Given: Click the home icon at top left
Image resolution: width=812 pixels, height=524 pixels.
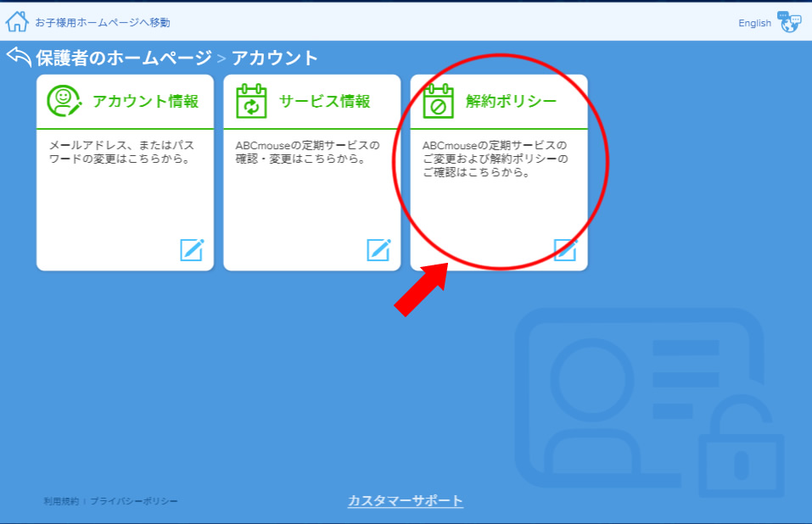Looking at the screenshot, I should click(17, 22).
